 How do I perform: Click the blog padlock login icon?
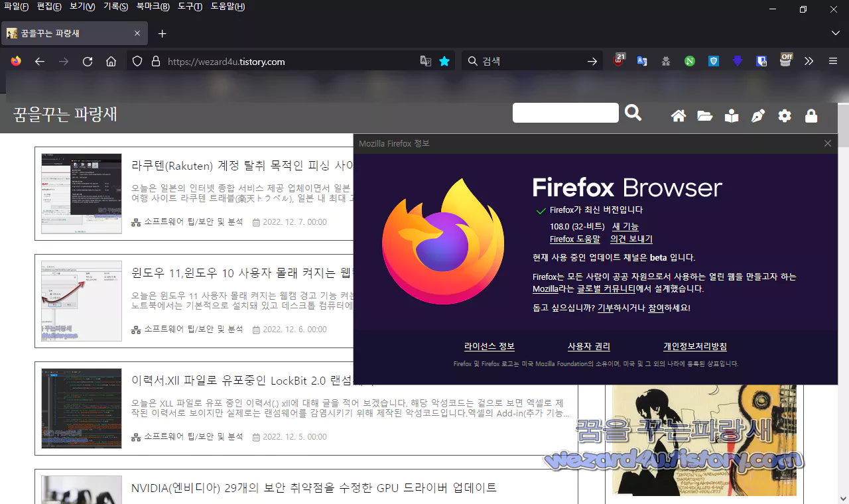(811, 116)
